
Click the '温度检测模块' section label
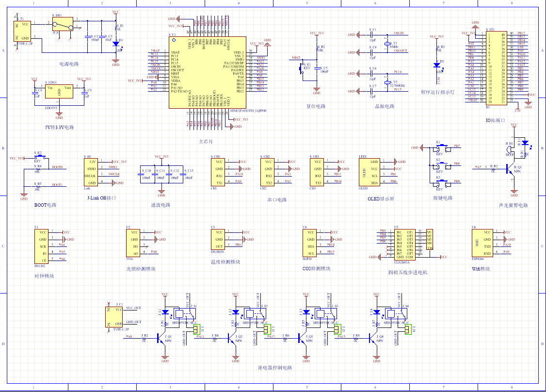tap(225, 262)
